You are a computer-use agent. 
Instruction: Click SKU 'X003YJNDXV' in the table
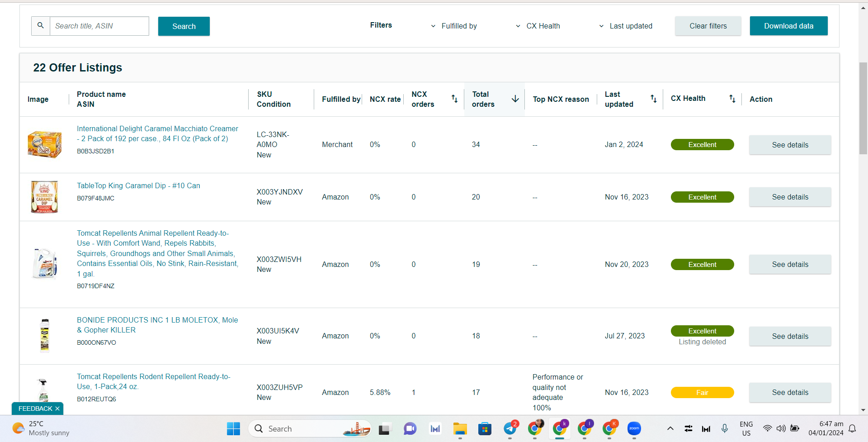coord(280,192)
